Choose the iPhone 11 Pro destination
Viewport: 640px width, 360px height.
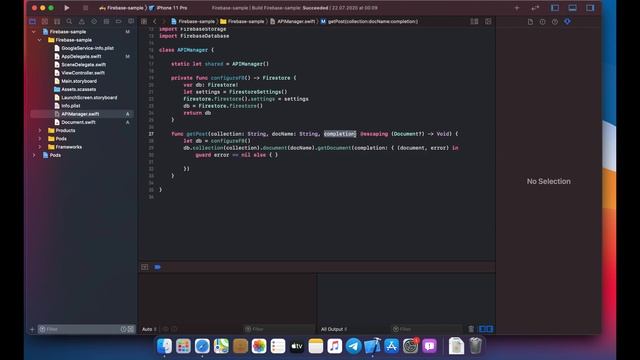[x=169, y=8]
